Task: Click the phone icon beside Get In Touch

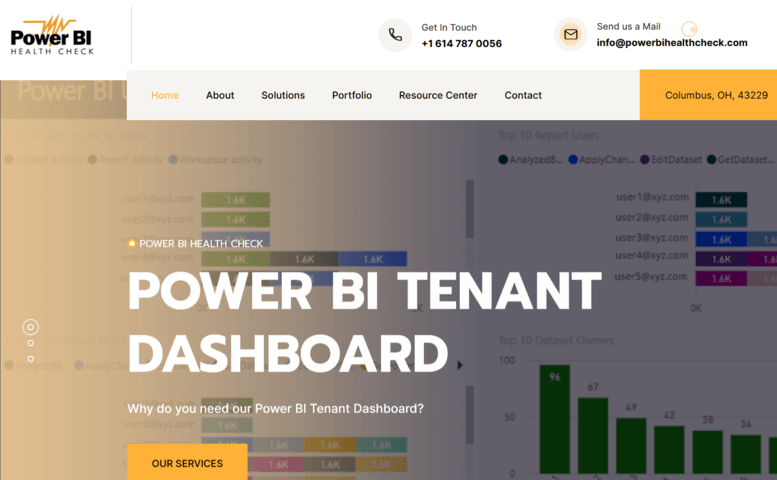Action: (395, 35)
